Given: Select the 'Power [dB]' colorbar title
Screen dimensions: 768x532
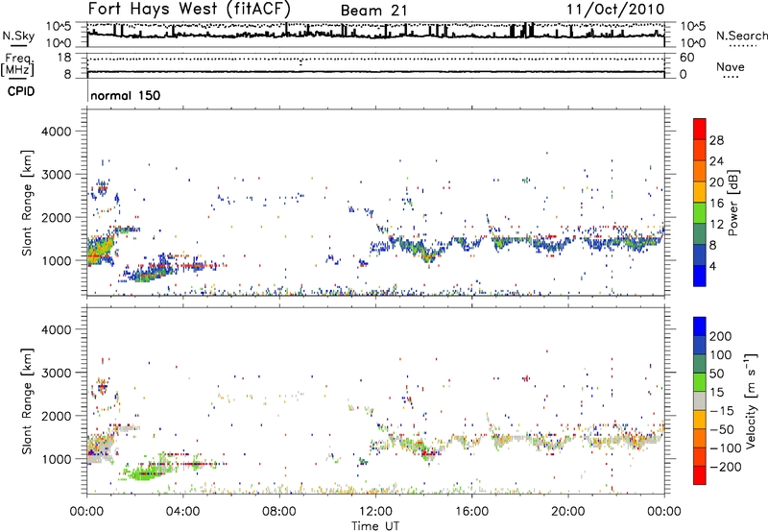Looking at the screenshot, I should pyautogui.click(x=733, y=203).
